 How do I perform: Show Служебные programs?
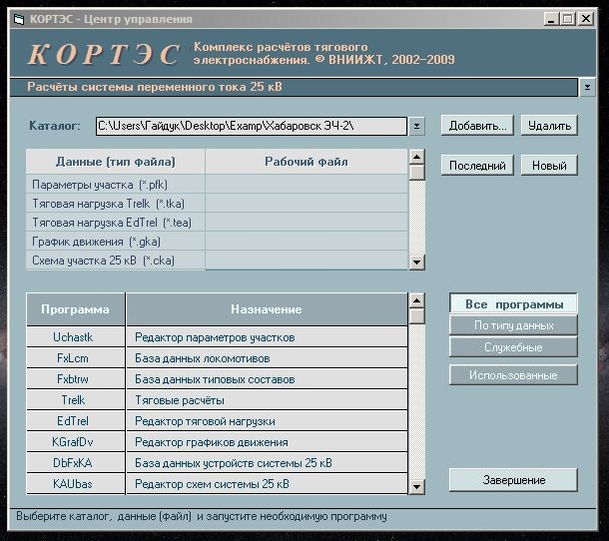tap(513, 347)
